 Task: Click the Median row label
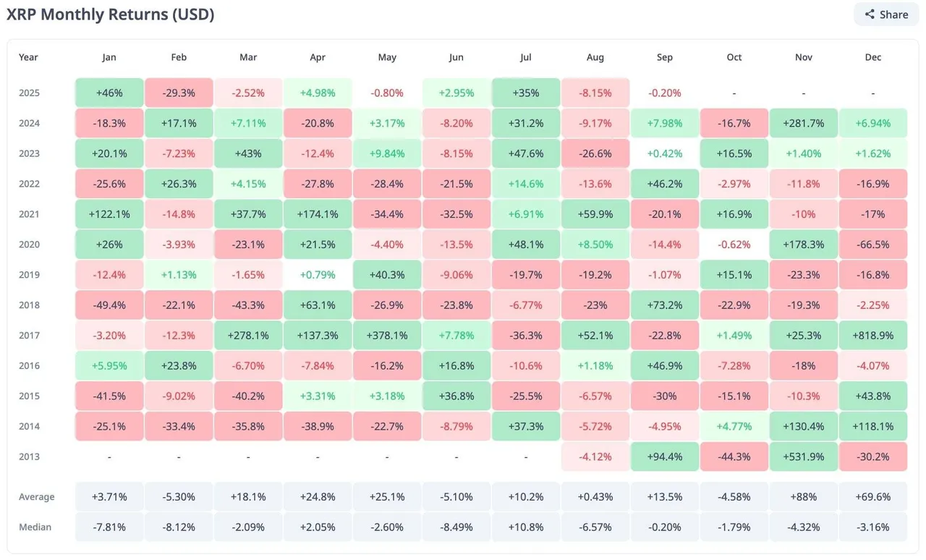35,527
